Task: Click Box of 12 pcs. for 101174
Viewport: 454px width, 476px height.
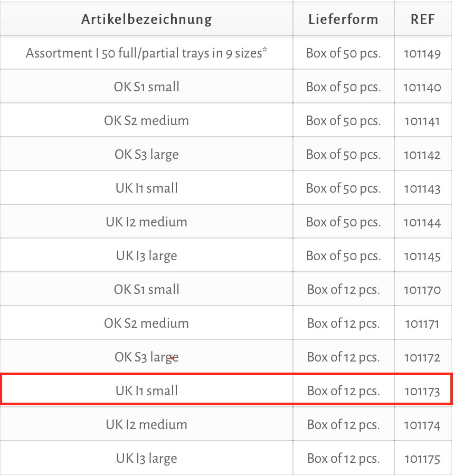Action: point(344,425)
